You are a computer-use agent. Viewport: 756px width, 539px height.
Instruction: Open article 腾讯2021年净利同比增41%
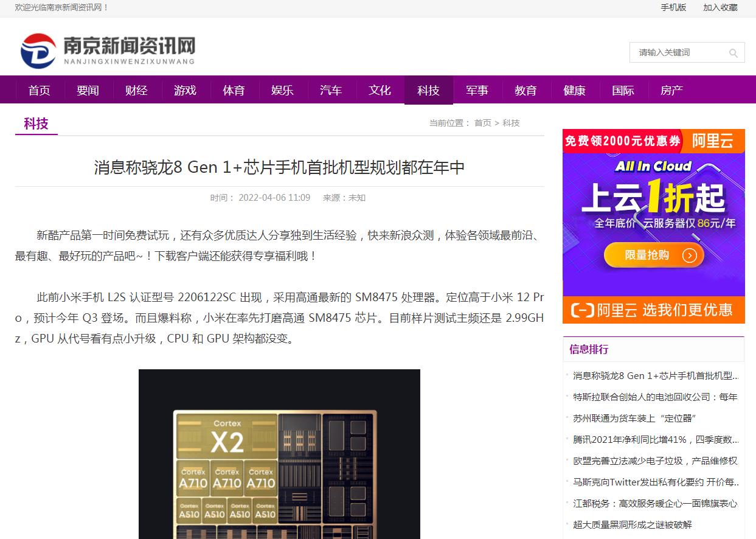coord(656,439)
